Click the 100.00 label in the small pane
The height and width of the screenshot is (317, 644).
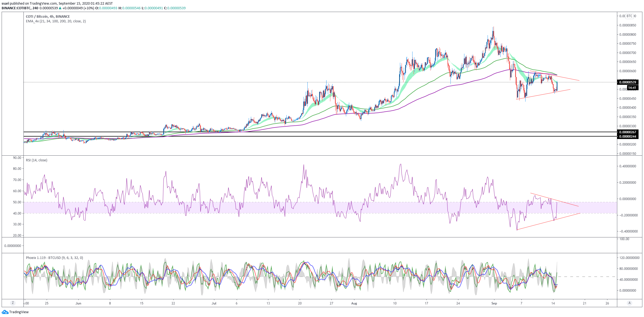click(624, 239)
